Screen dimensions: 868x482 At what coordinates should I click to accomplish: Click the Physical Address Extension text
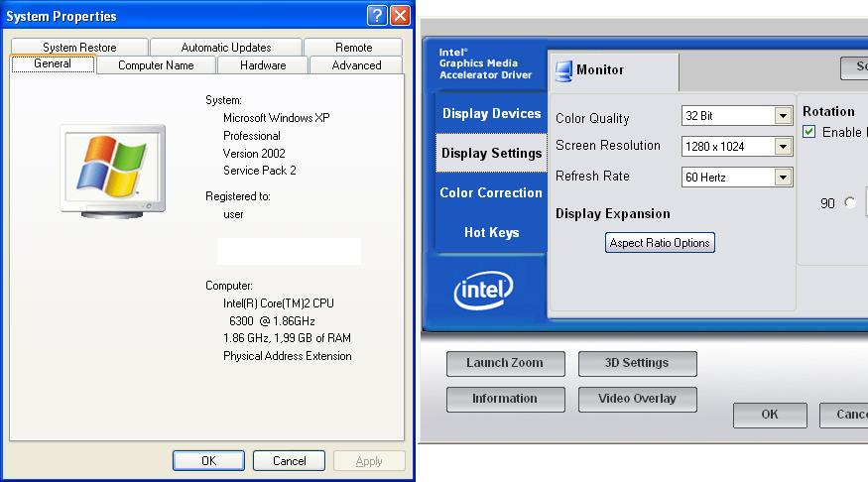(288, 356)
